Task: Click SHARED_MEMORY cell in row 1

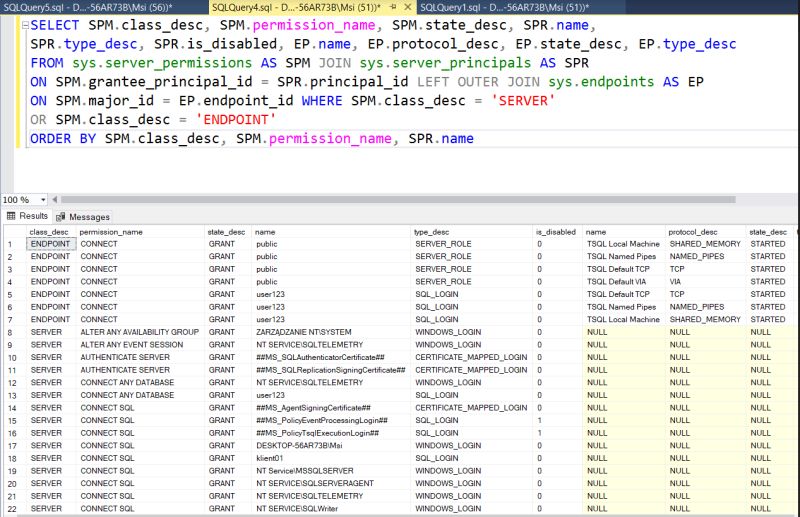Action: pyautogui.click(x=705, y=244)
